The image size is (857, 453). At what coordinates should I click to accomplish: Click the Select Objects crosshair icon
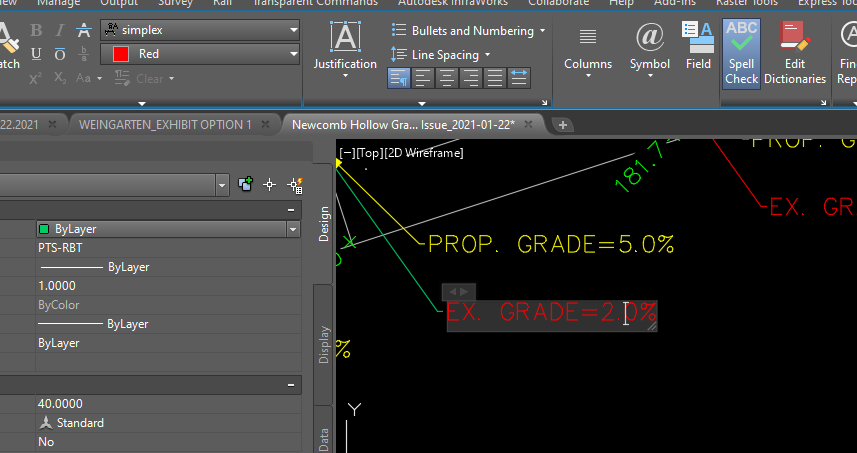point(269,185)
